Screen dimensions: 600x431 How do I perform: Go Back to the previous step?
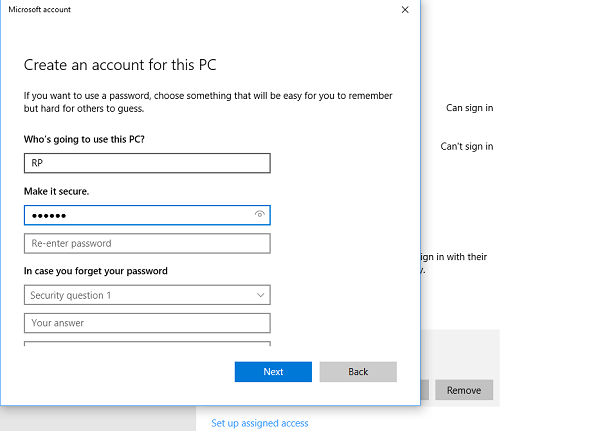[358, 372]
